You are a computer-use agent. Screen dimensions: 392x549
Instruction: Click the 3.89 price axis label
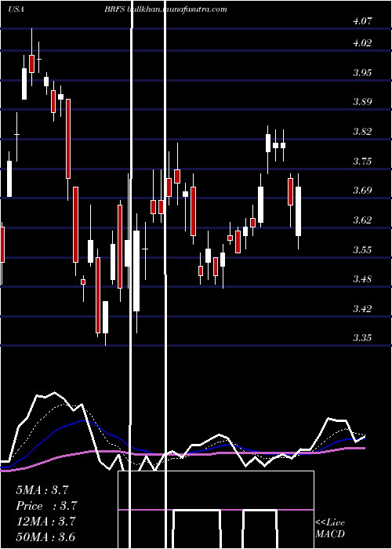pyautogui.click(x=362, y=102)
